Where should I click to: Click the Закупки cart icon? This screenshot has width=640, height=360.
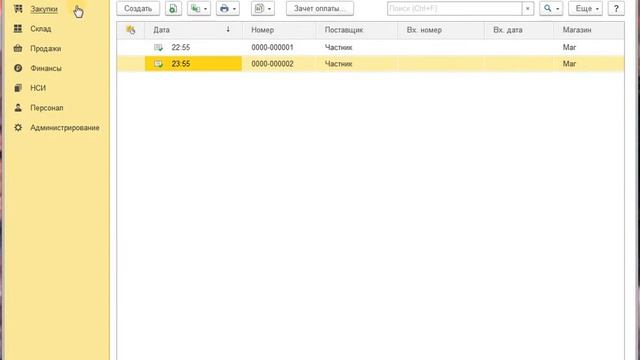click(18, 9)
